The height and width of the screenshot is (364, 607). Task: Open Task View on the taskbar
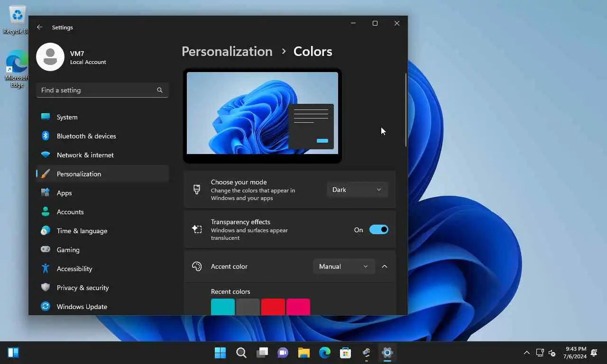[x=262, y=353]
